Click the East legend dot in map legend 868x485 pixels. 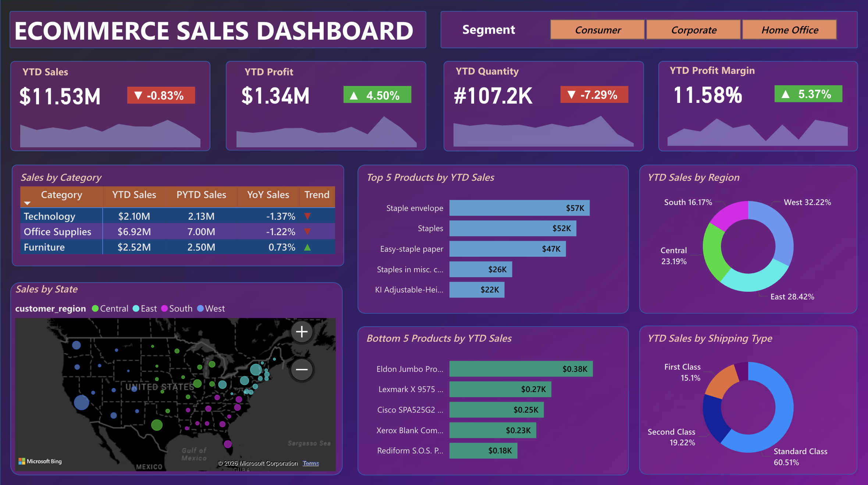tap(136, 309)
